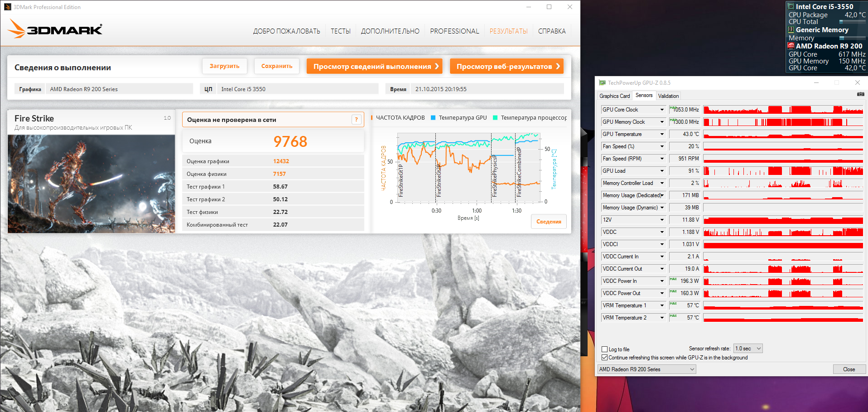Click the GPU-Z title bar icon

602,82
